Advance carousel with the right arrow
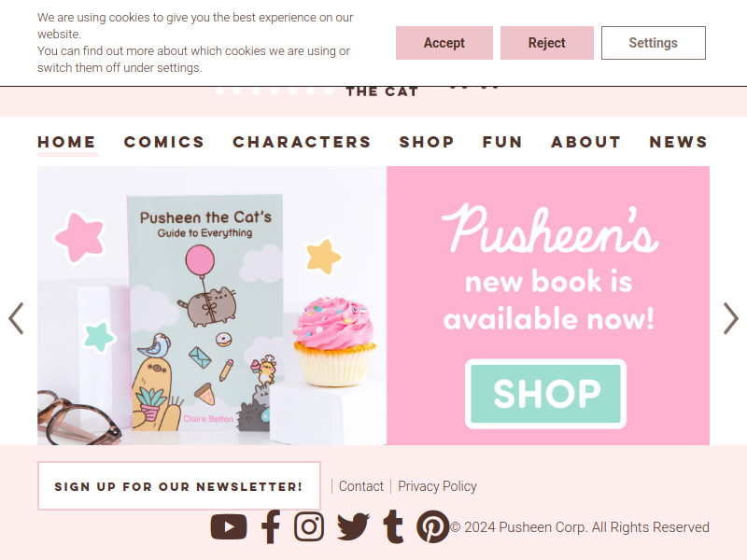This screenshot has height=560, width=747. tap(731, 318)
